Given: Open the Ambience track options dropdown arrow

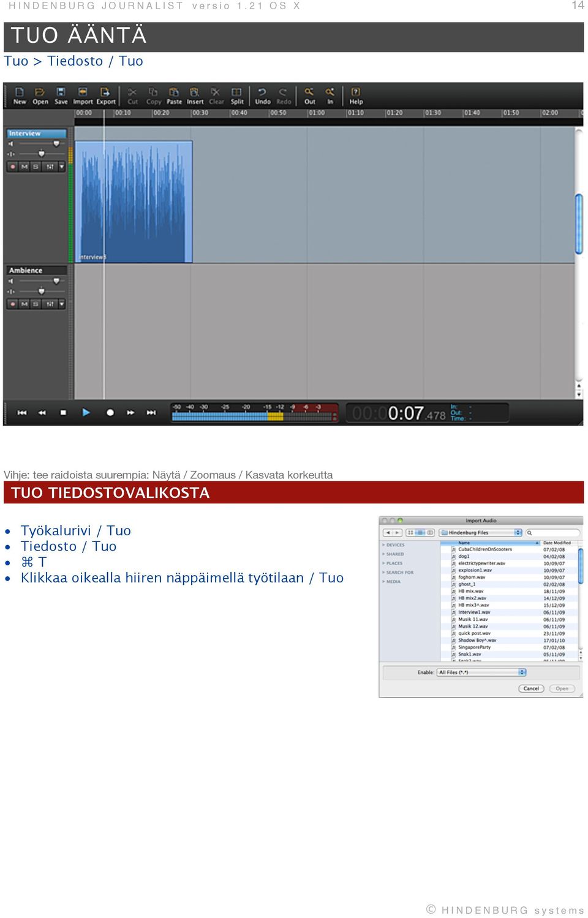Looking at the screenshot, I should (61, 304).
